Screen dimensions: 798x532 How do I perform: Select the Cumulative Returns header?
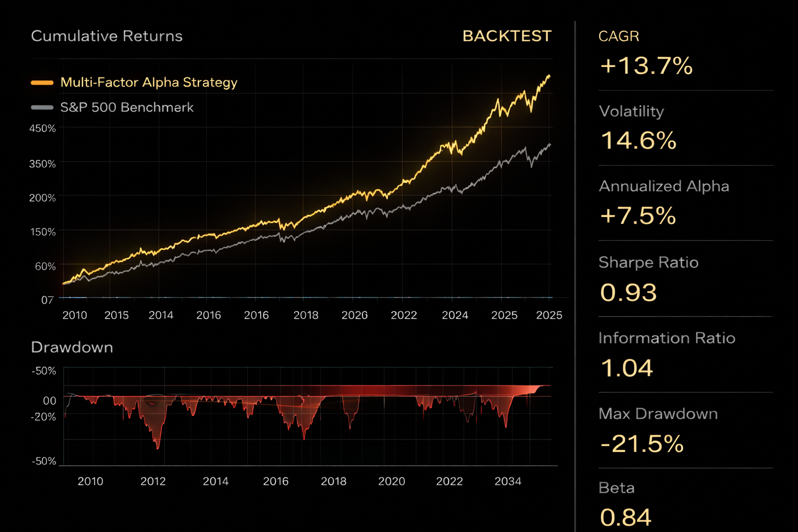point(107,36)
